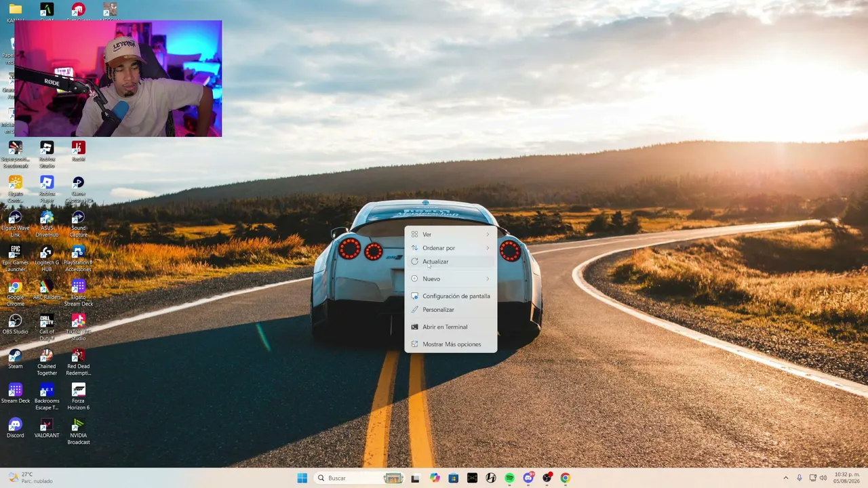Launch Epic Games Launcher desktop shortcut

point(15,259)
